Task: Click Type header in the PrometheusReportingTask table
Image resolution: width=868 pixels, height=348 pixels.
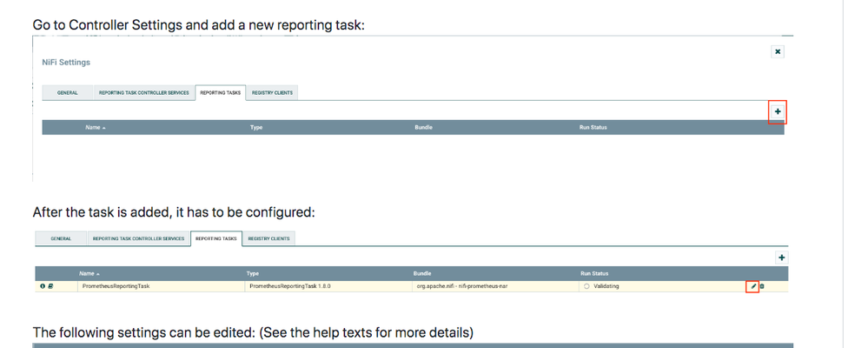Action: (253, 274)
